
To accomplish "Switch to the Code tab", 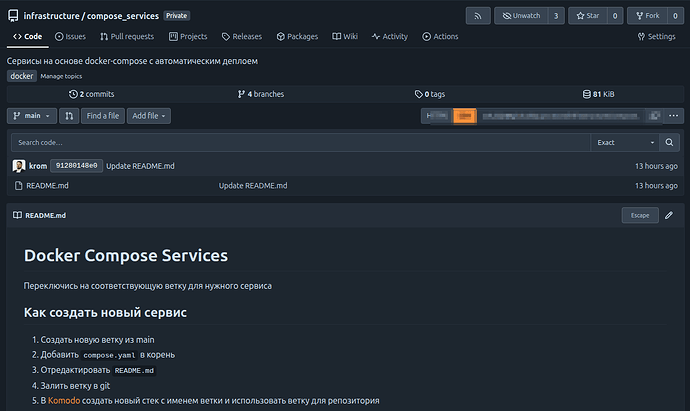I will 27,37.
